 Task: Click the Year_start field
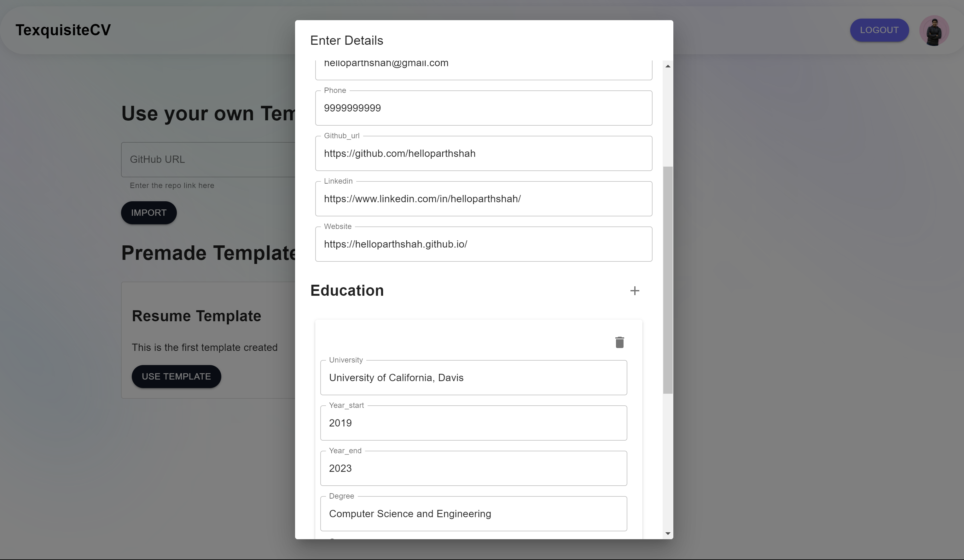(x=473, y=423)
